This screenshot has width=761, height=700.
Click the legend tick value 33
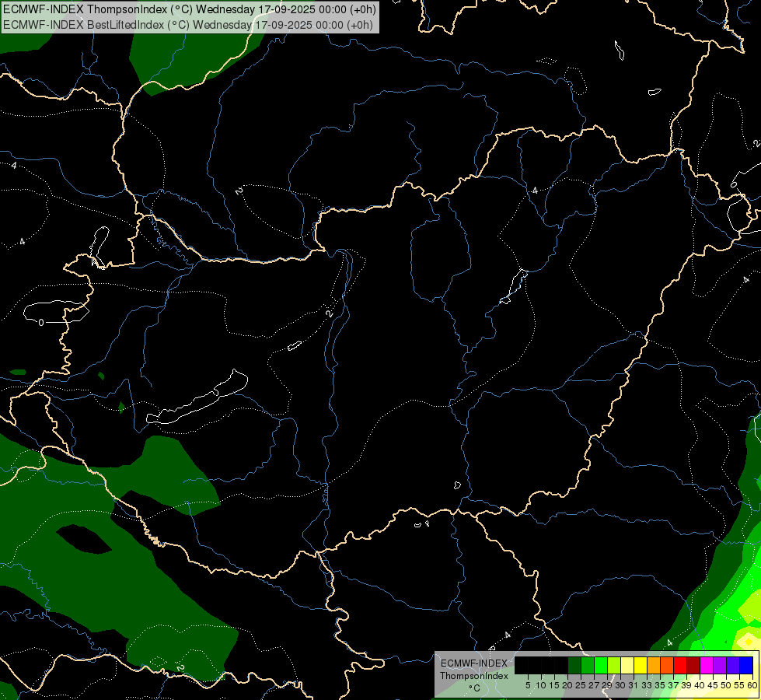[x=648, y=685]
